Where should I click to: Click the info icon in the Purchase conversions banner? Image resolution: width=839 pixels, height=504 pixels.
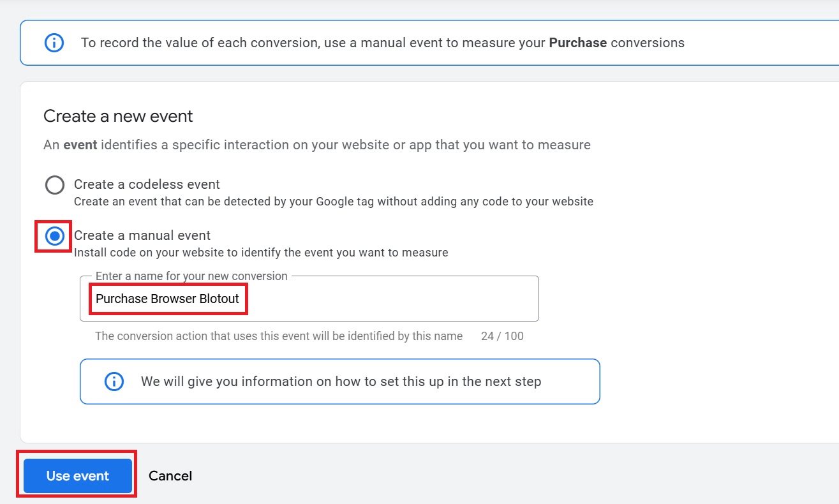click(x=54, y=43)
